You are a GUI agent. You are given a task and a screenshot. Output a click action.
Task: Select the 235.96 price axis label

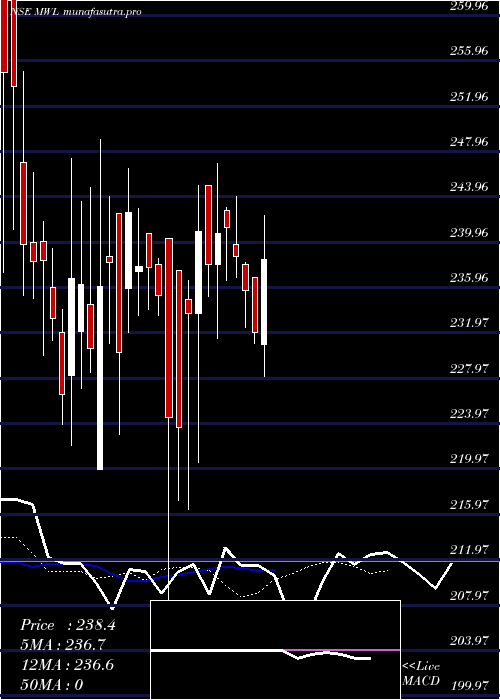tap(469, 278)
